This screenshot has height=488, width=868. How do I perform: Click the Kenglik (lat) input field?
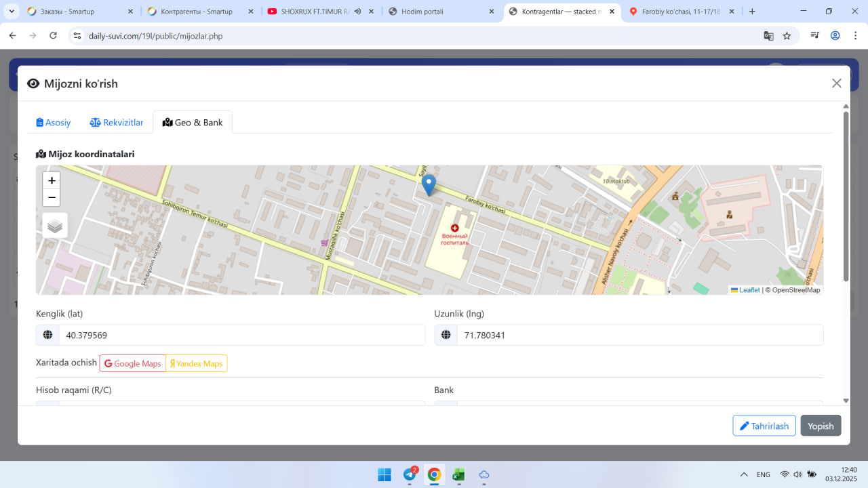click(x=242, y=335)
